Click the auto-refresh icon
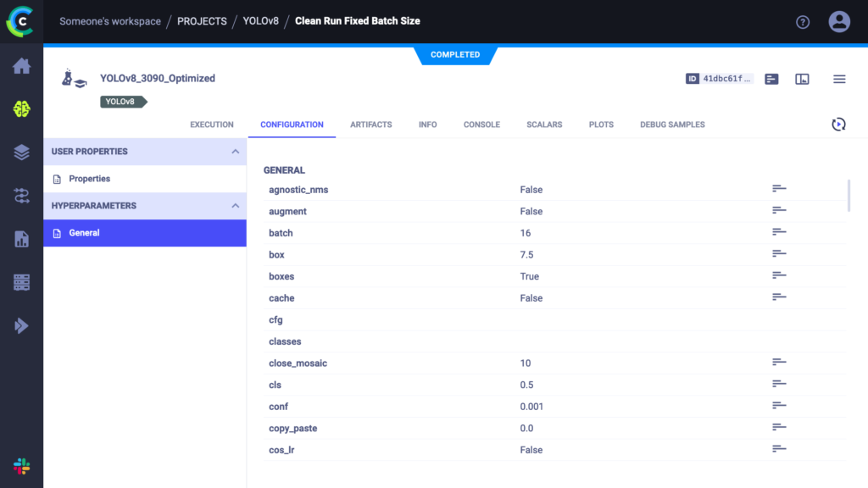 (x=838, y=125)
